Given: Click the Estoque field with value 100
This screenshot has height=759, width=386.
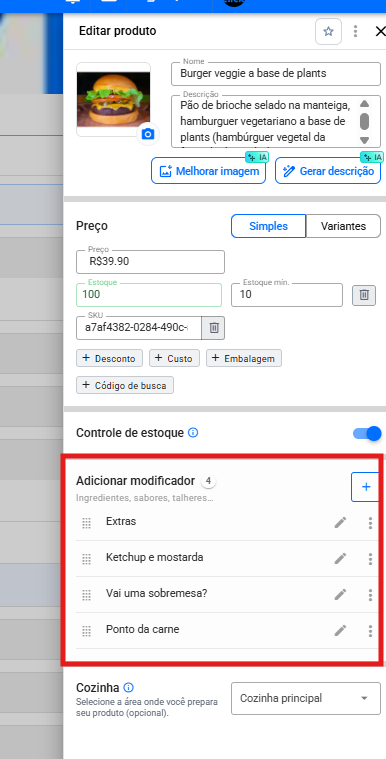Looking at the screenshot, I should (x=149, y=295).
